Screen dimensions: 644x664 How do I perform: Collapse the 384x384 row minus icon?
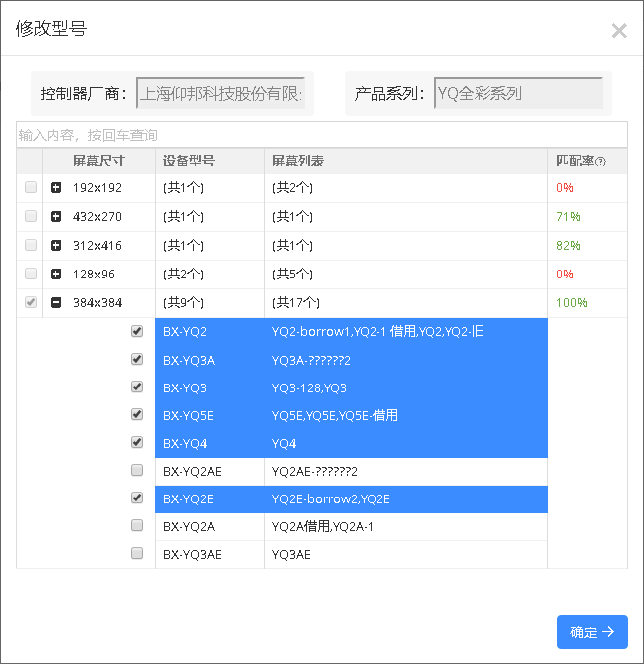[55, 303]
